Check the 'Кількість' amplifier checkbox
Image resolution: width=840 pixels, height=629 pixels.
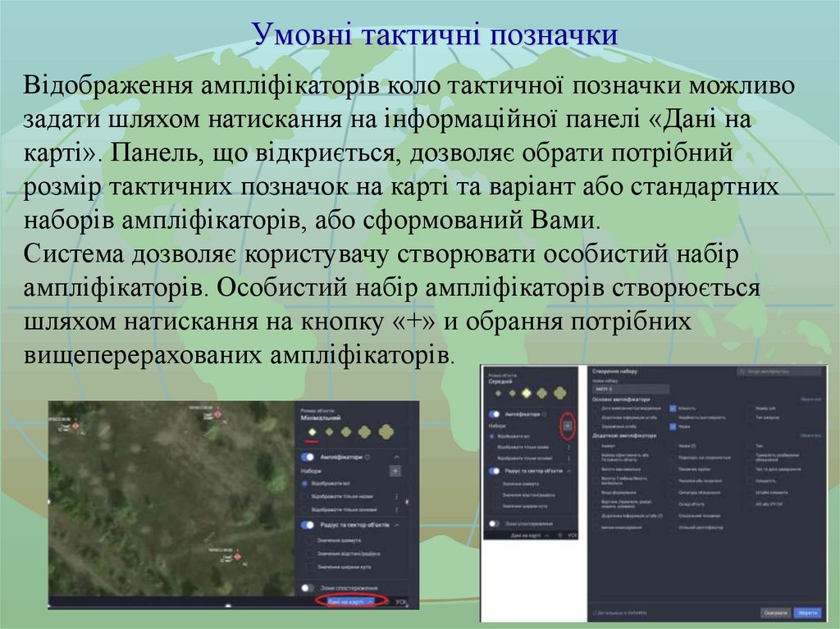(x=673, y=408)
